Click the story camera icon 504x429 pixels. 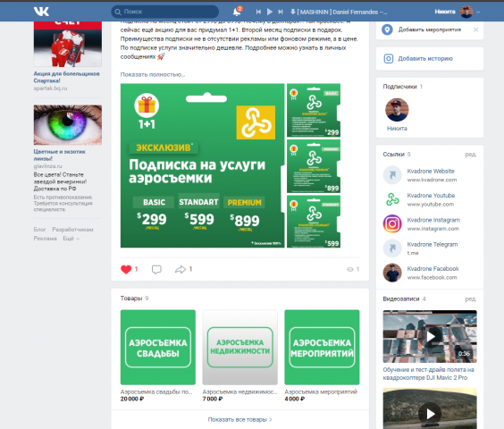point(389,58)
